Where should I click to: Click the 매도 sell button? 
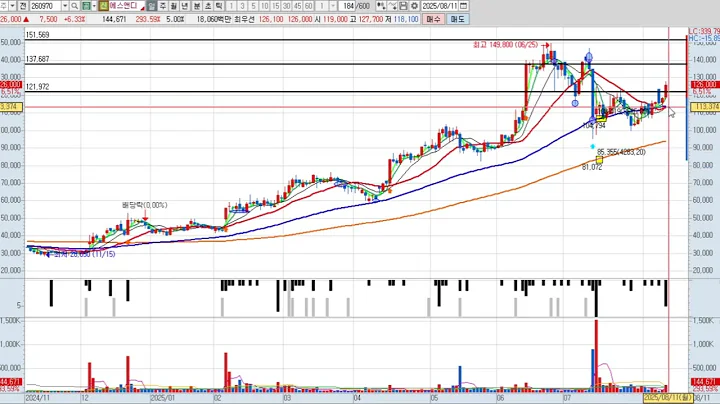pos(457,19)
